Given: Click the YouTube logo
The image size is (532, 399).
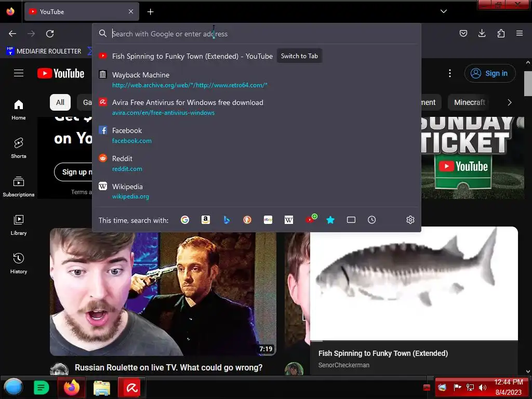Looking at the screenshot, I should (x=61, y=73).
